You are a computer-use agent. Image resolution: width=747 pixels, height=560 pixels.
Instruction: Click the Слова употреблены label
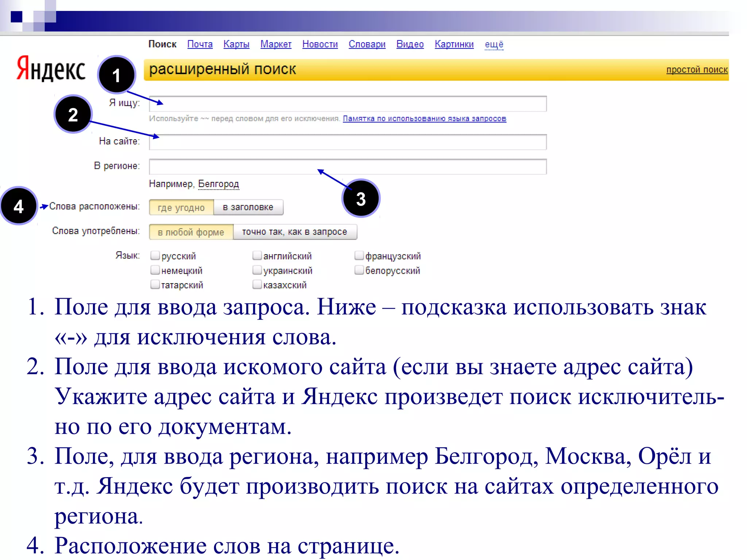click(x=96, y=231)
